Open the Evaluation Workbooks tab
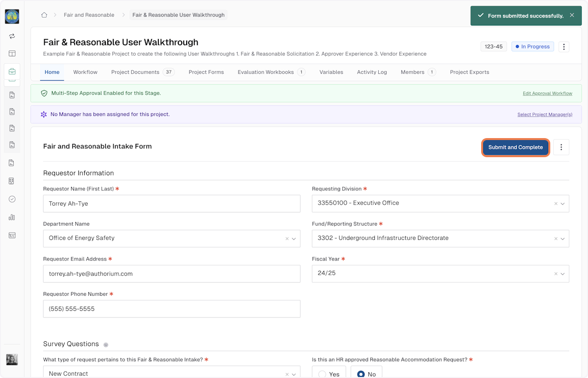The width and height of the screenshot is (588, 378). tap(271, 72)
